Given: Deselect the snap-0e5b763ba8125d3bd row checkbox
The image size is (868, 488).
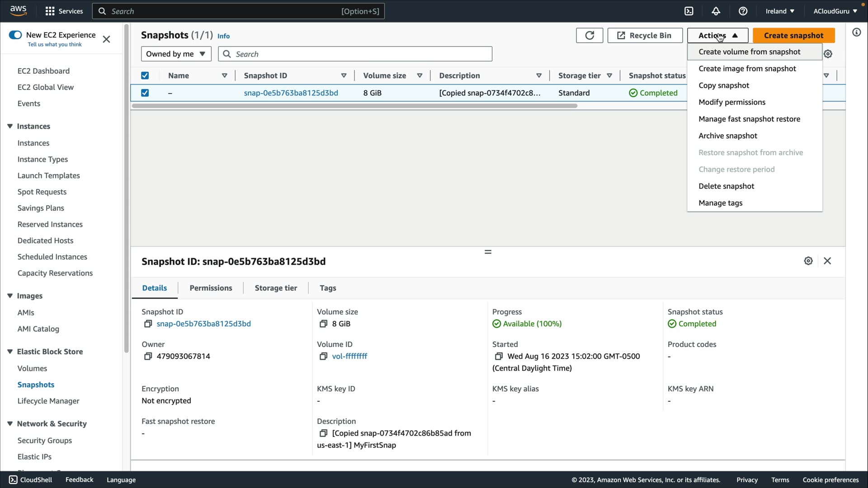Looking at the screenshot, I should [x=145, y=93].
